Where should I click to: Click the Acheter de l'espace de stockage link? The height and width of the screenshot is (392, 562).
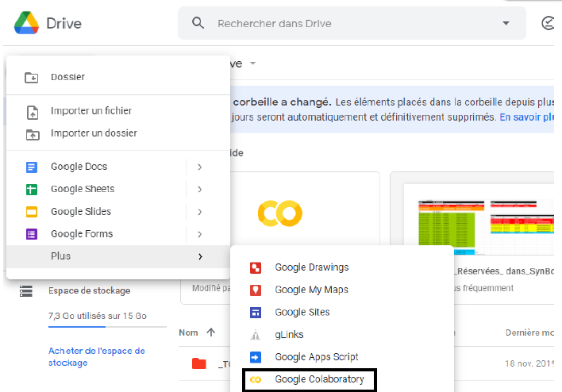[96, 356]
